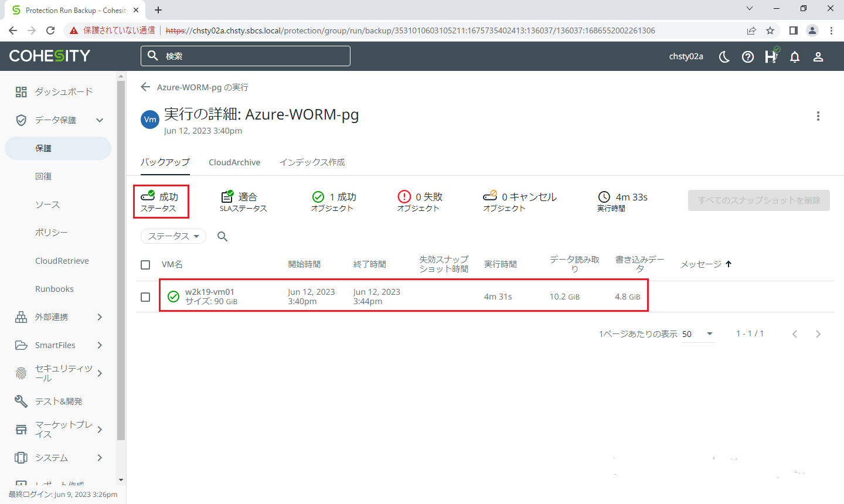844x504 pixels.
Task: Go to previous page arrow
Action: (795, 334)
